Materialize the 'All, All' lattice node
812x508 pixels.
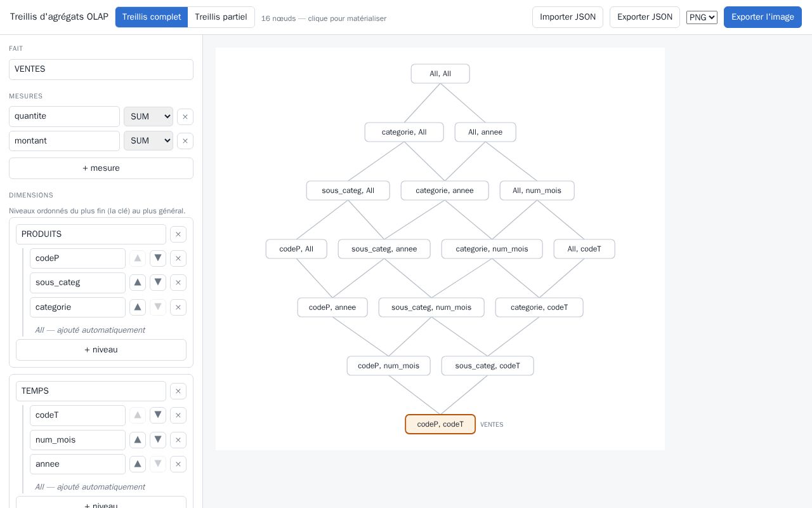click(440, 74)
